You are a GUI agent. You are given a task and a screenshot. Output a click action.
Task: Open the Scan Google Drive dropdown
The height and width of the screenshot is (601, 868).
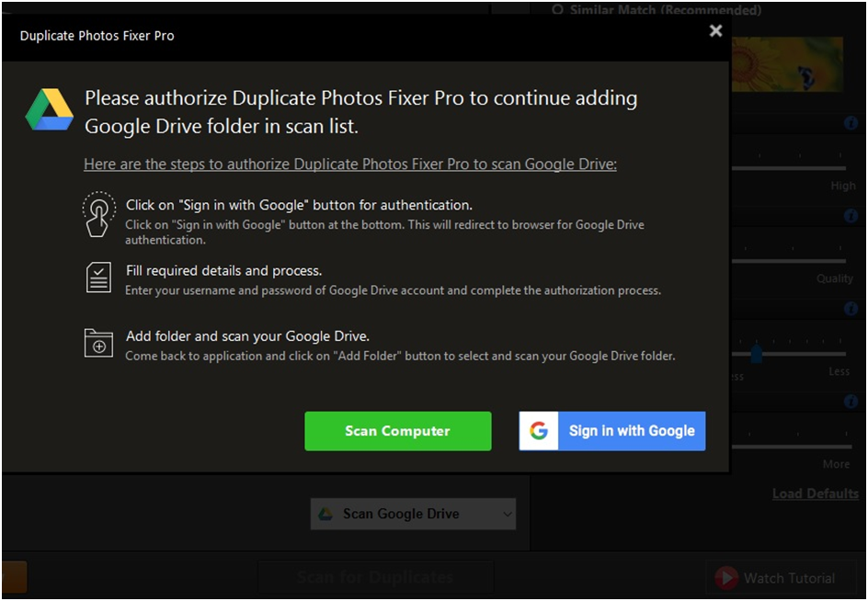point(413,514)
